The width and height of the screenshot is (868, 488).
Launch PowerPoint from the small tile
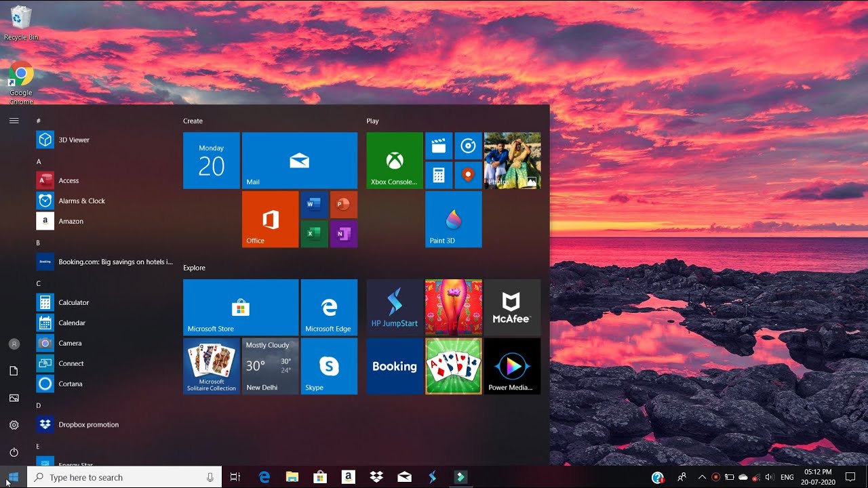point(344,204)
